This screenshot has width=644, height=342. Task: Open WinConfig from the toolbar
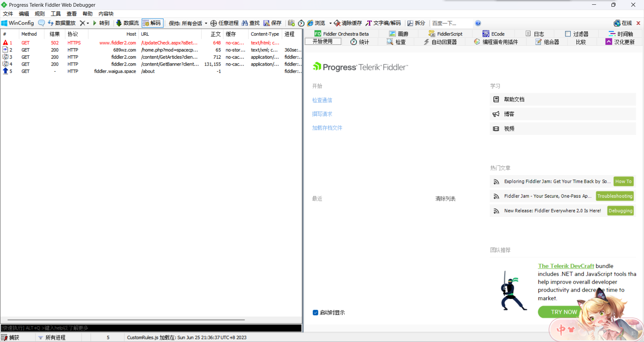17,23
